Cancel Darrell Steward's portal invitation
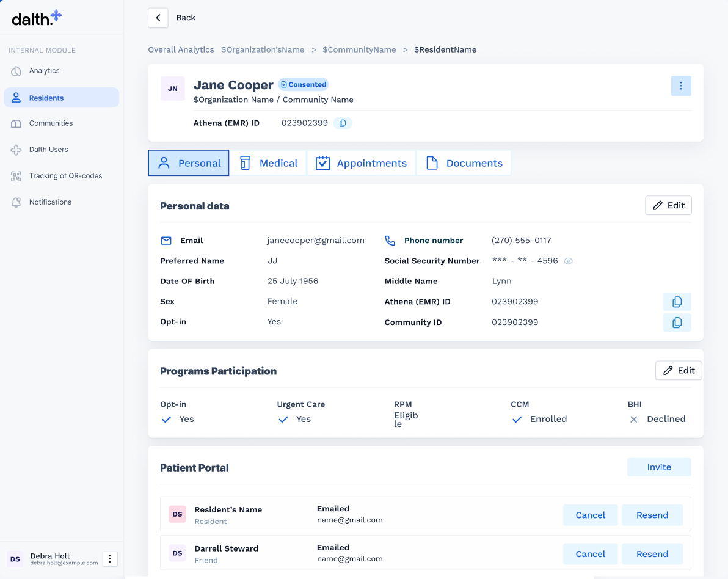 pyautogui.click(x=590, y=554)
